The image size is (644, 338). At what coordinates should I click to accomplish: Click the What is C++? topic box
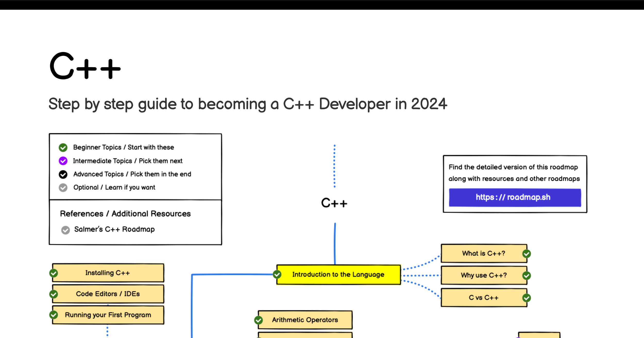coord(484,253)
